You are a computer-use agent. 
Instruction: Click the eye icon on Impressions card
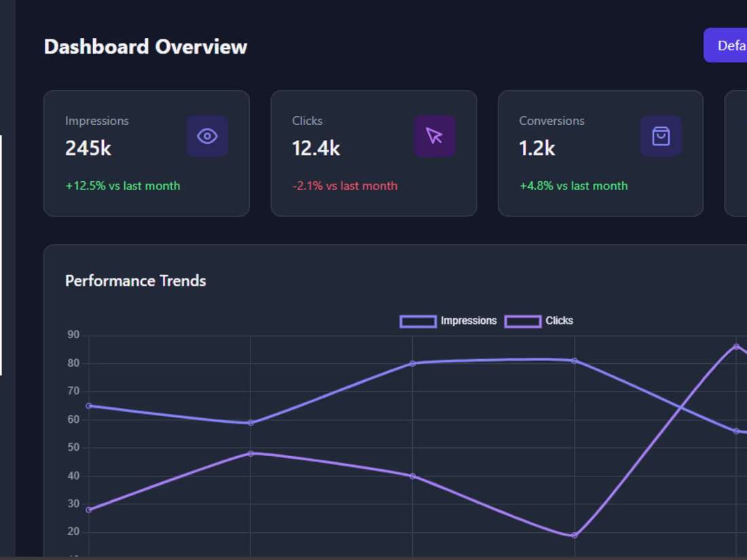(x=207, y=136)
